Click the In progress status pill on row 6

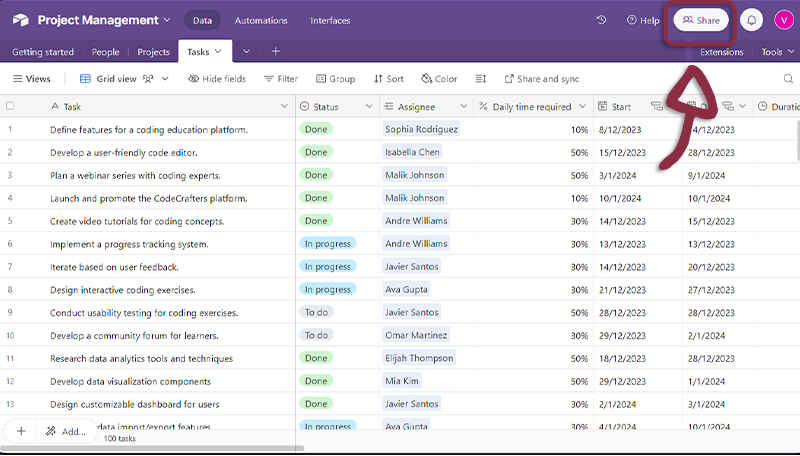(327, 244)
